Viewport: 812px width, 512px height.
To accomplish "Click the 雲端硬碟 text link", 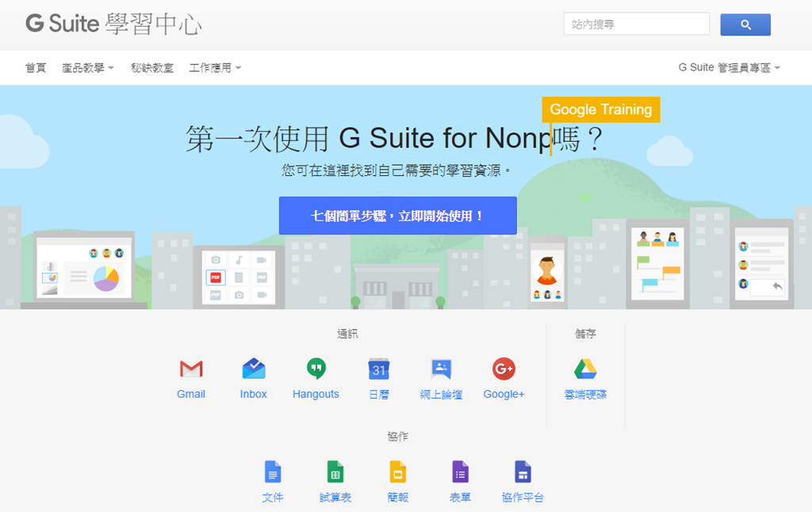I will [x=585, y=395].
